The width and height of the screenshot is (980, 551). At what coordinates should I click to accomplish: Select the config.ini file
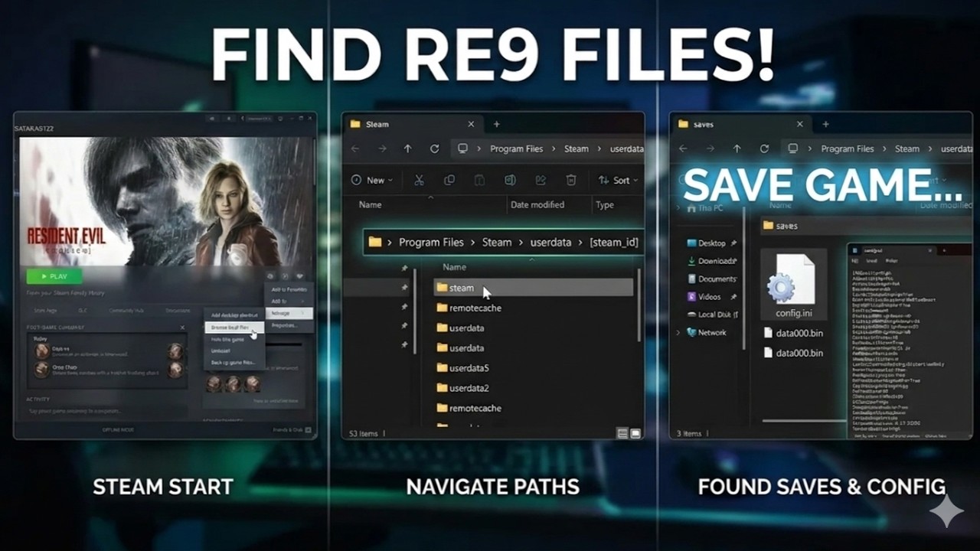coord(793,285)
